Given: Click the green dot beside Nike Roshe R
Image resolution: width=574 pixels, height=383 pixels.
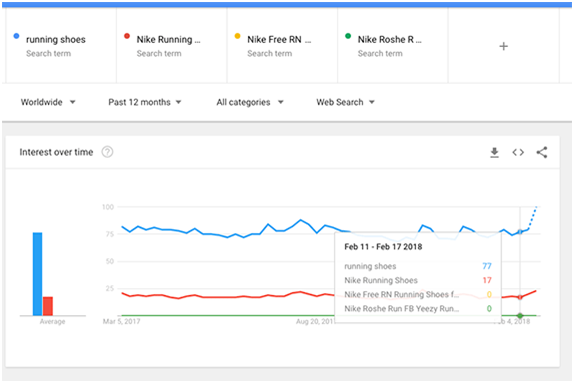Looking at the screenshot, I should click(x=348, y=36).
